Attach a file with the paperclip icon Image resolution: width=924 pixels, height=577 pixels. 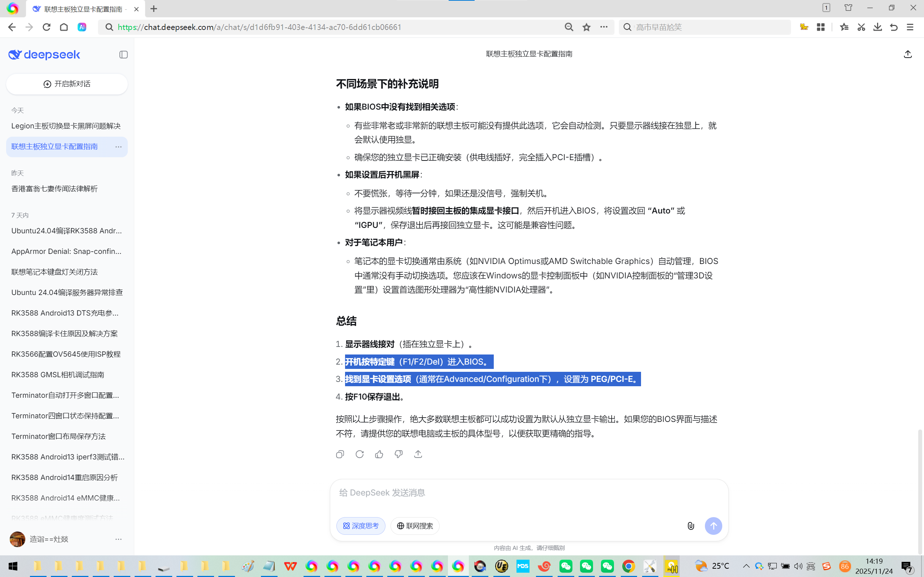coord(690,526)
